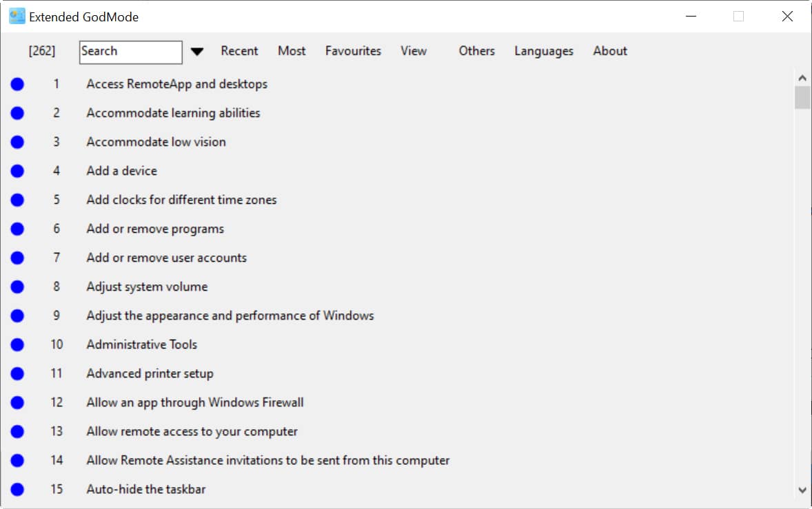Screen dimensions: 812x509
Task: Click the blue dot for Accommodate low vision
Action: [17, 142]
